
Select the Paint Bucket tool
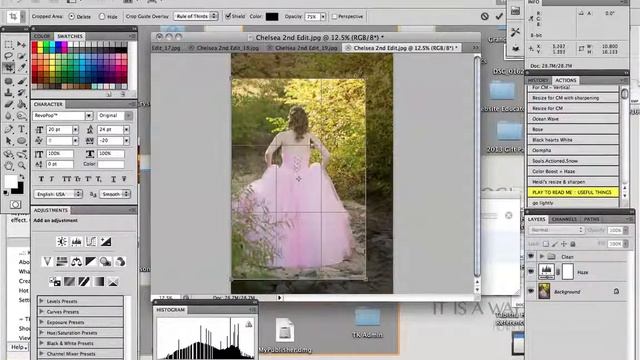click(21, 104)
